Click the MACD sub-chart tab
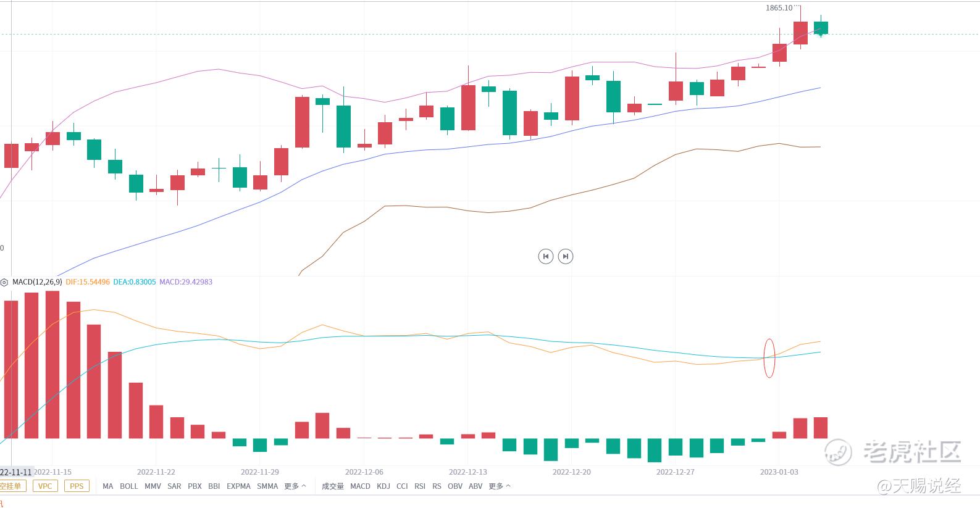The image size is (980, 508). pos(360,486)
